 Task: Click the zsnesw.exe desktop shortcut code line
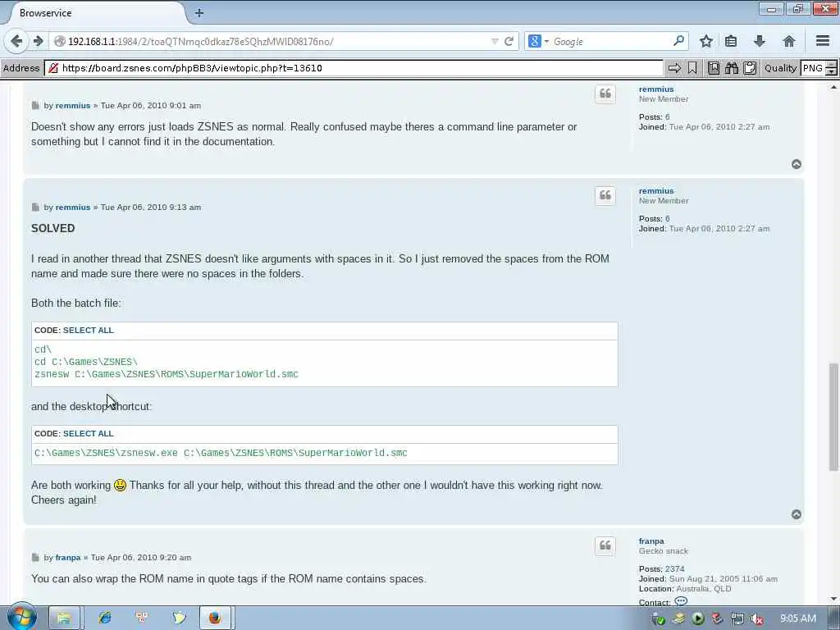coord(221,453)
